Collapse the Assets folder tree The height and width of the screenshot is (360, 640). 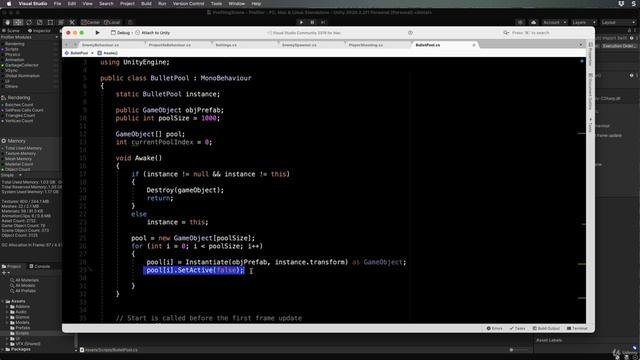coord(3,301)
